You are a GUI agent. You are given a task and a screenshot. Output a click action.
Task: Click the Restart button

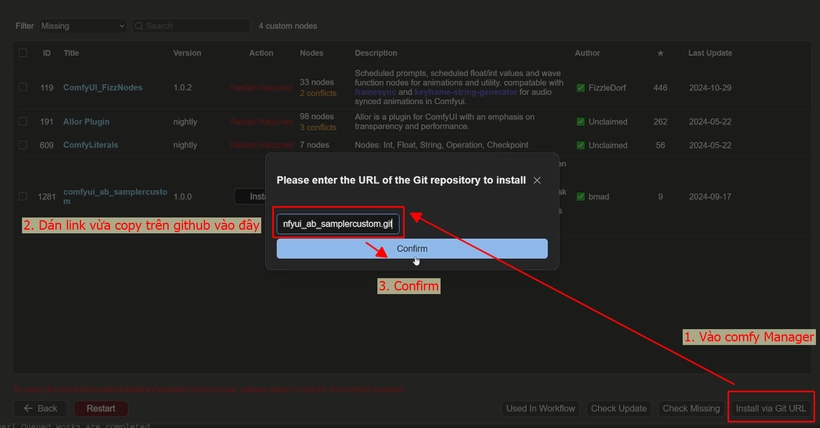[100, 408]
